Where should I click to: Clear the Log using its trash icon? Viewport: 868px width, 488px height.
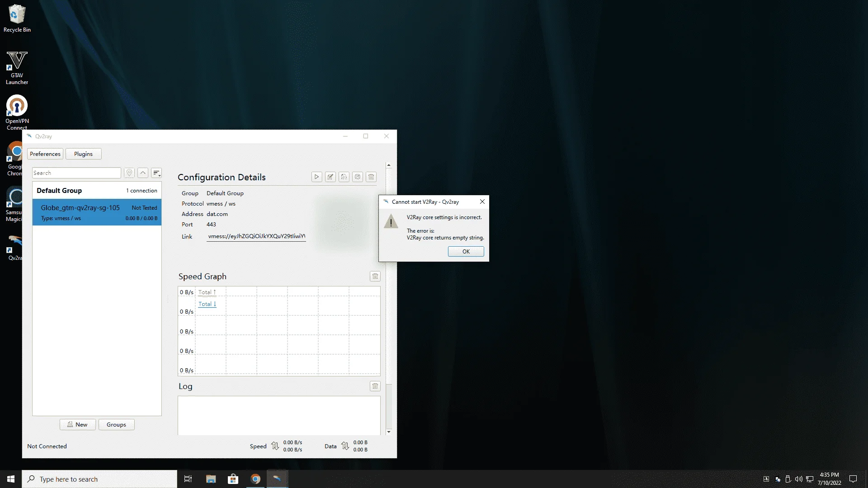375,386
